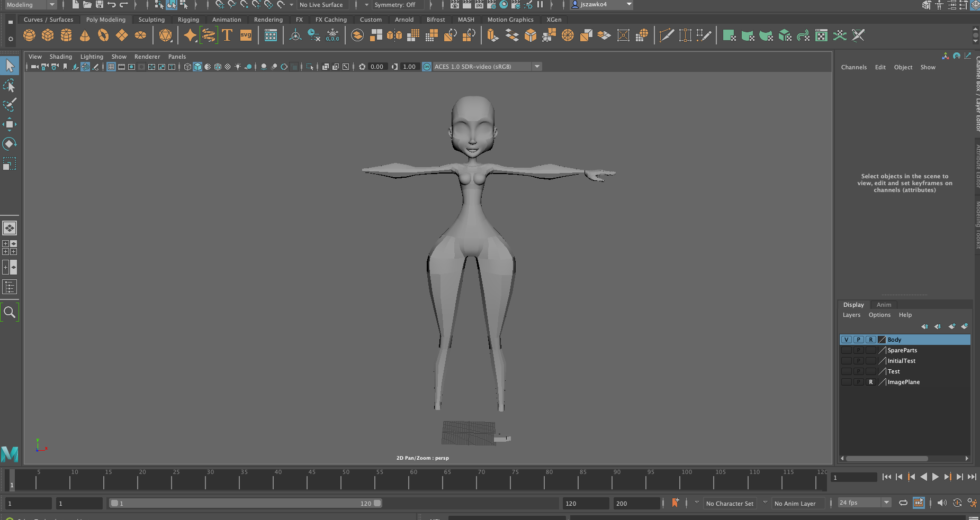Open the Shading viewport menu
The height and width of the screenshot is (520, 980).
pos(60,57)
